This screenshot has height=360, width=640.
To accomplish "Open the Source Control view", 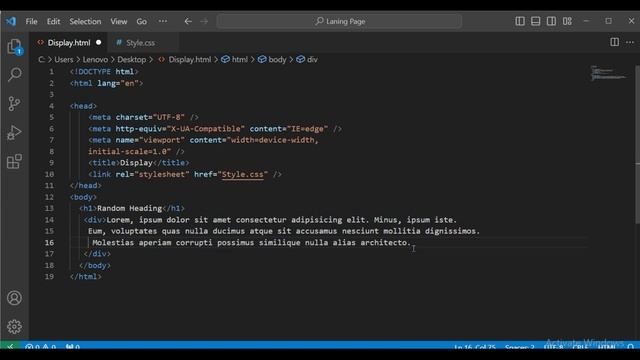I will (x=15, y=103).
